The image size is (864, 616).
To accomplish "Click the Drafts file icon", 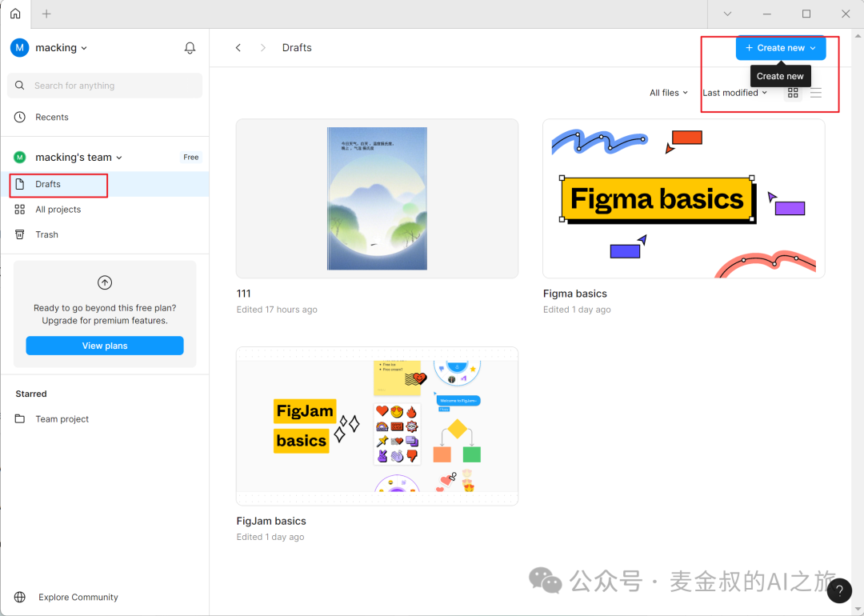I will tap(20, 184).
